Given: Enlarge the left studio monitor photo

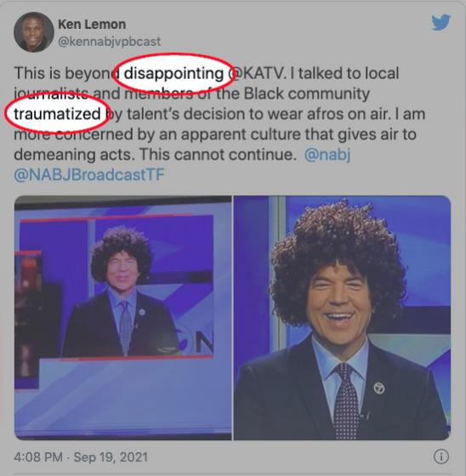Looking at the screenshot, I should 123,318.
